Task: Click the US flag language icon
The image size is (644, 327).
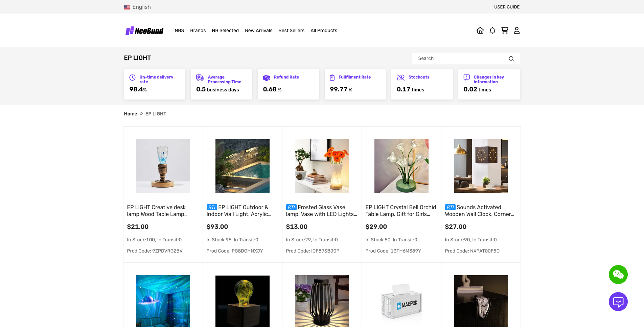Action: [127, 7]
